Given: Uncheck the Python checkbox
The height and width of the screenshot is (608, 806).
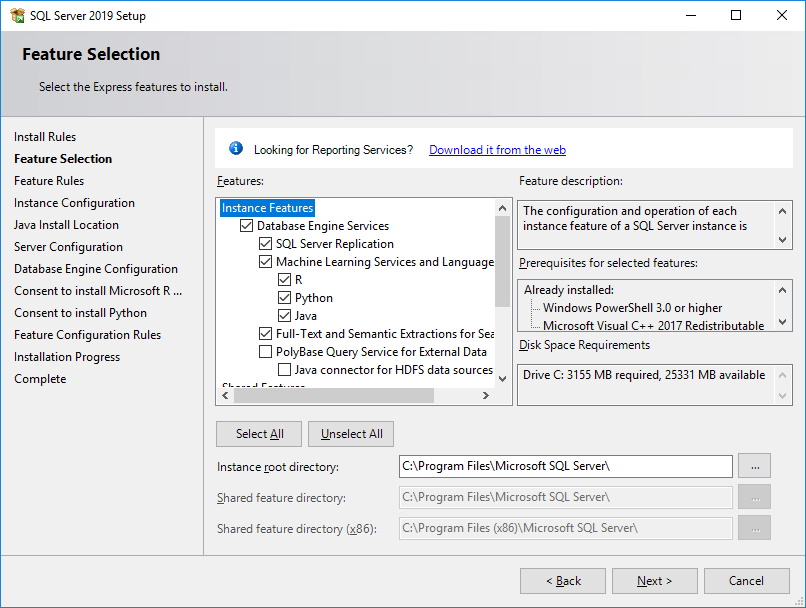Looking at the screenshot, I should coord(284,298).
